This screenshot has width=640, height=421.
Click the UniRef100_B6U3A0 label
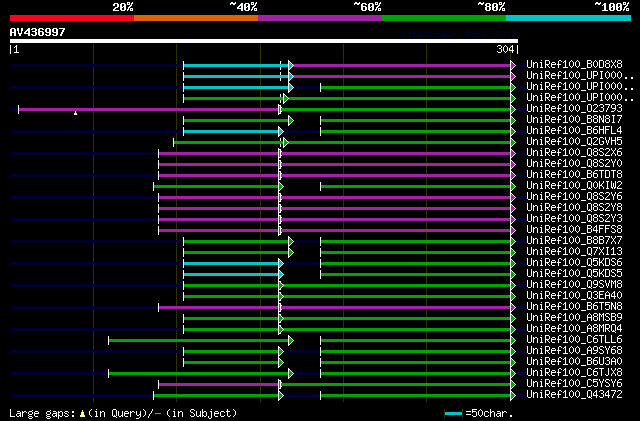pyautogui.click(x=574, y=362)
